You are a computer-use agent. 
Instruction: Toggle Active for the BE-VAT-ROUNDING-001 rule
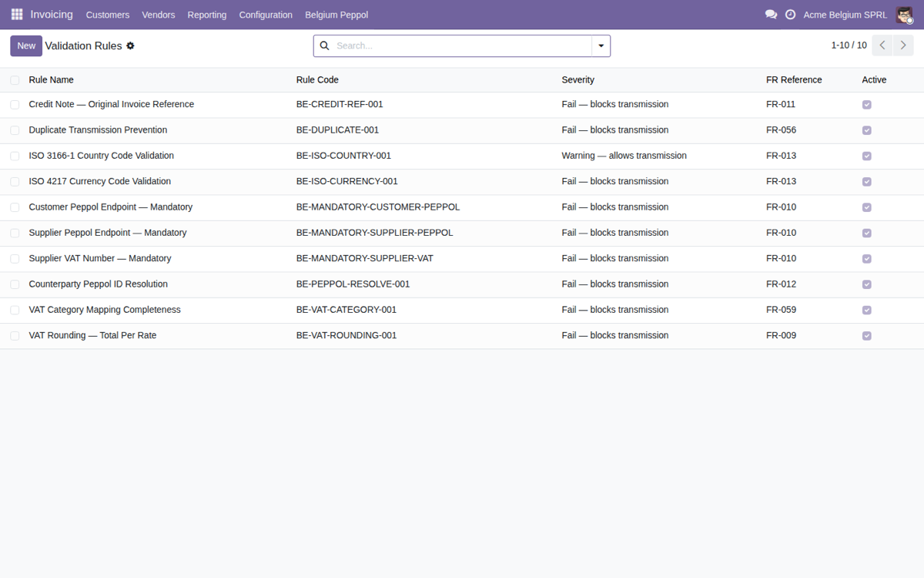pos(867,336)
